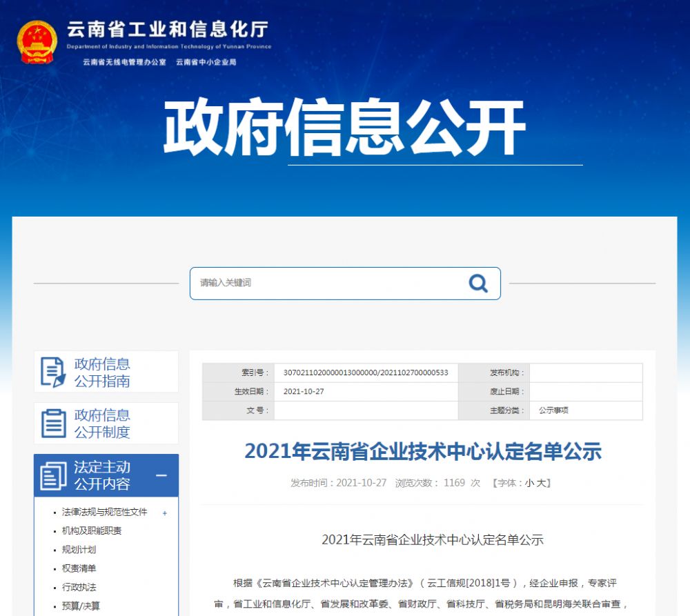The width and height of the screenshot is (690, 616).
Task: Open 政府信息公开制度 menu item
Action: 102,423
